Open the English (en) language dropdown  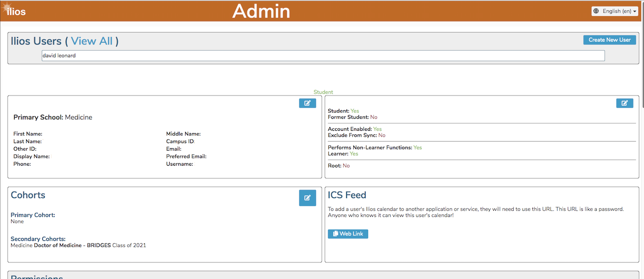point(615,11)
